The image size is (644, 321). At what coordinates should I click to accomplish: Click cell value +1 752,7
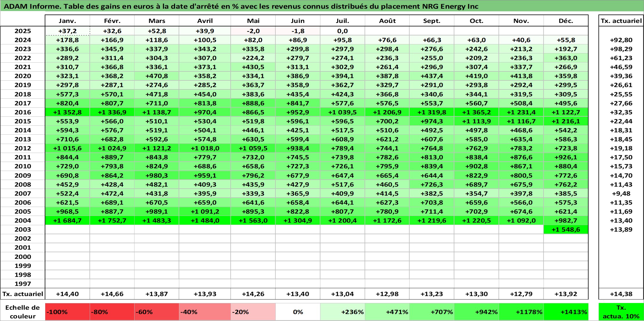tap(112, 221)
